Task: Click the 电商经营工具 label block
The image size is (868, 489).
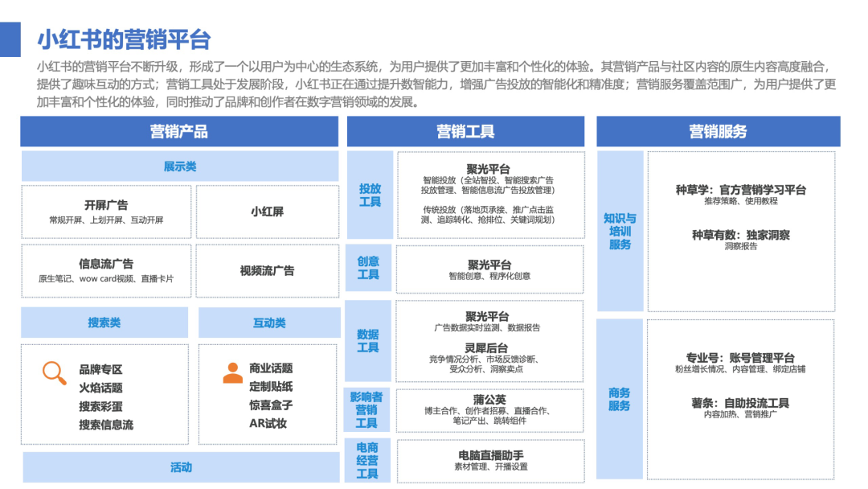Action: [x=367, y=461]
